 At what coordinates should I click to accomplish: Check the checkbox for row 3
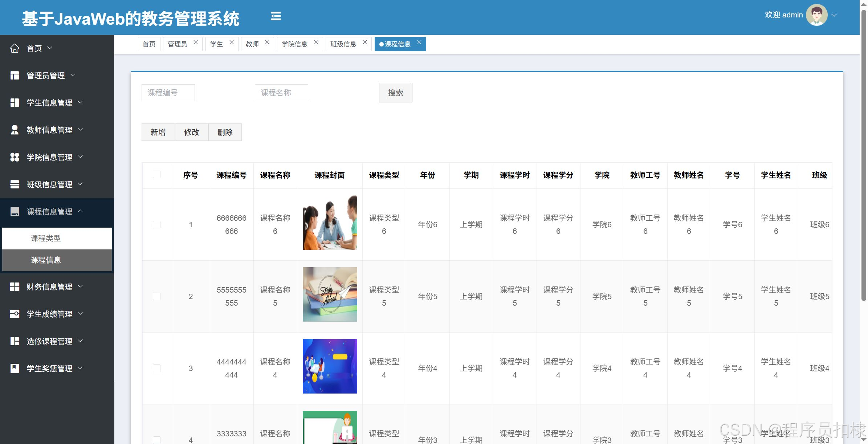pyautogui.click(x=156, y=368)
